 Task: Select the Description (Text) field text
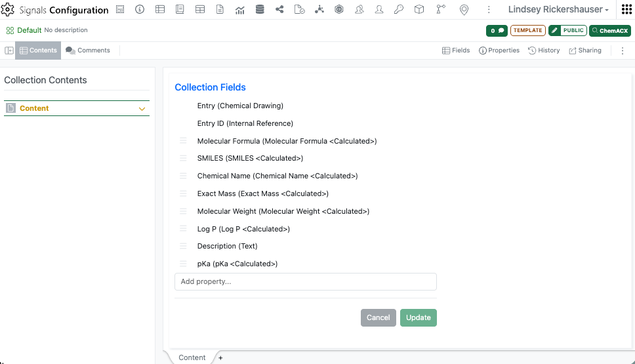click(227, 246)
